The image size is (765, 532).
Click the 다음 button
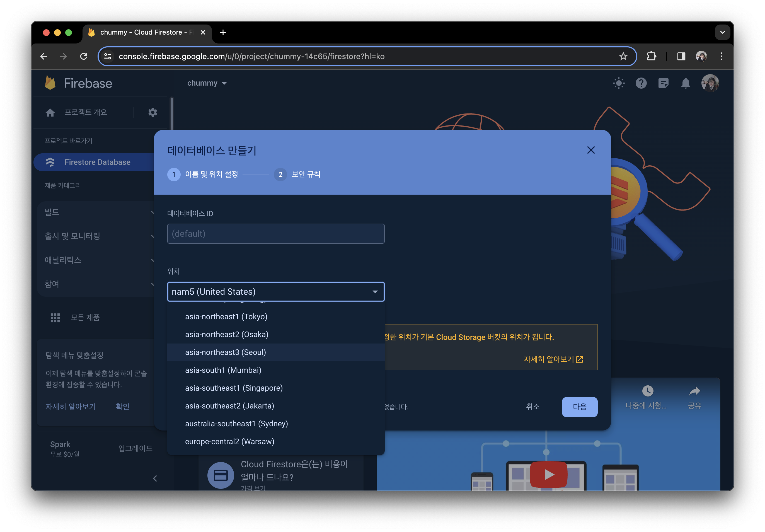[x=579, y=407]
